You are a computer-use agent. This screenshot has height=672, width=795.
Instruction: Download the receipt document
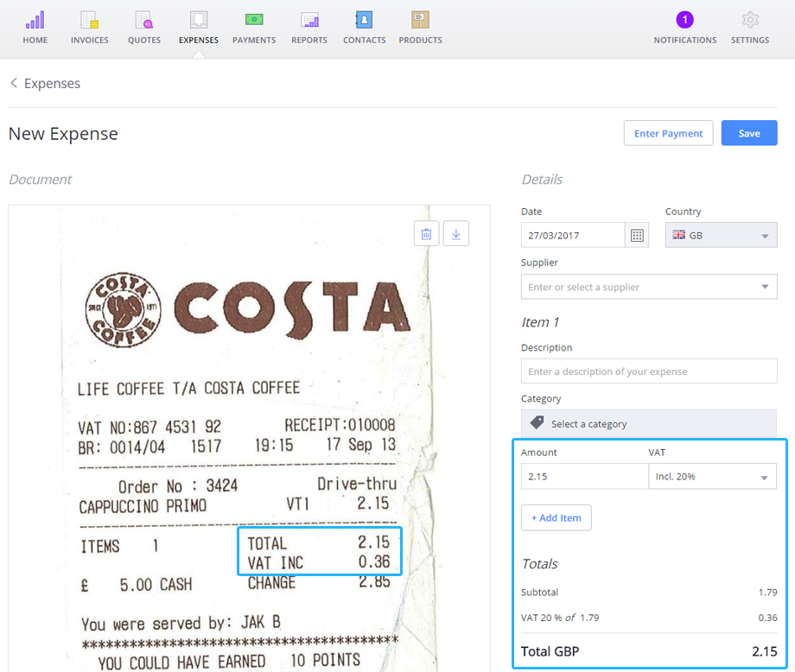455,233
